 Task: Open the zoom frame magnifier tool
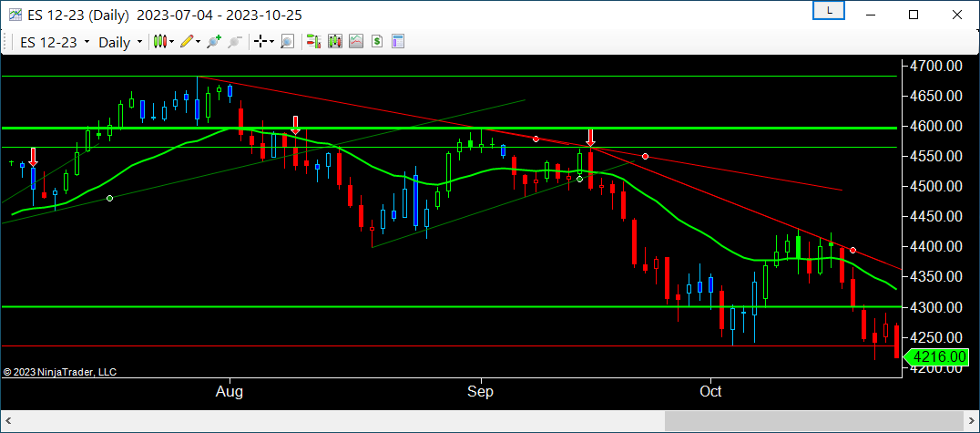point(287,42)
